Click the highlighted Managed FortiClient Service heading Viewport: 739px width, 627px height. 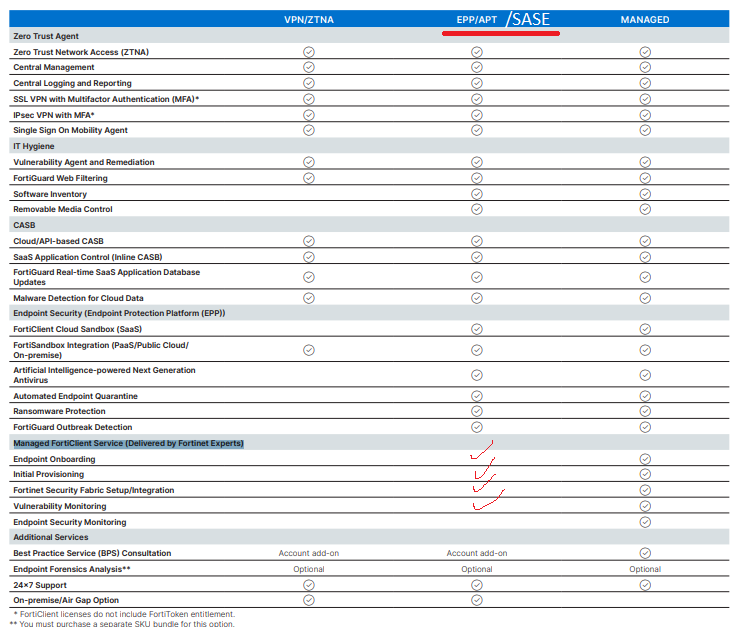[128, 443]
